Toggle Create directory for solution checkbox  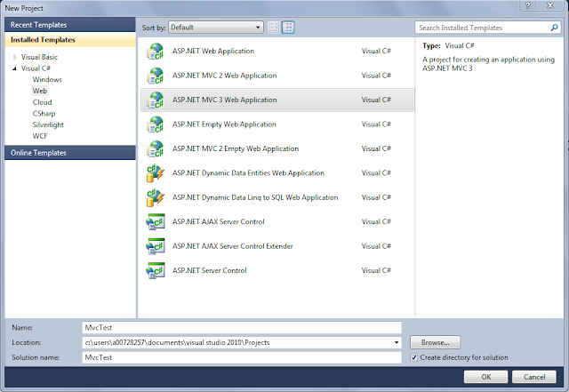413,357
